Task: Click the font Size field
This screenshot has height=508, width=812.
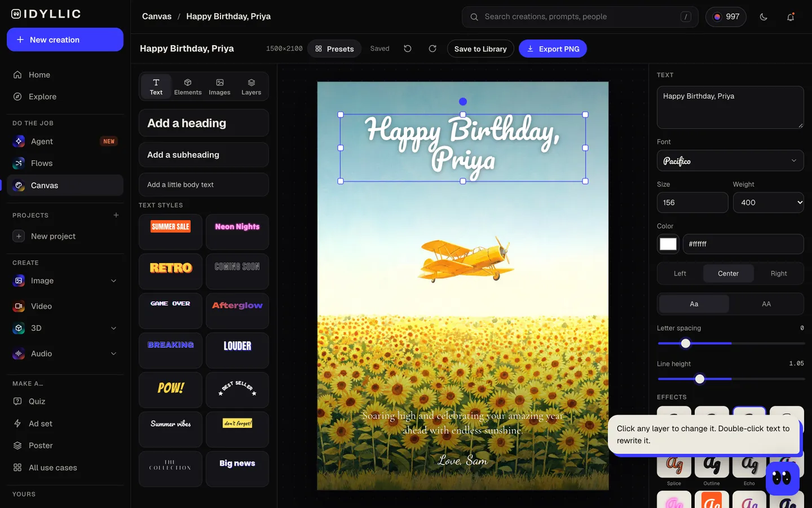Action: [x=692, y=203]
